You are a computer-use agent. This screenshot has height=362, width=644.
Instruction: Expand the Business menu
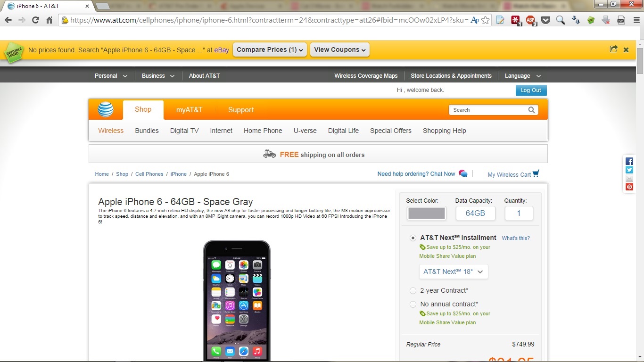158,76
